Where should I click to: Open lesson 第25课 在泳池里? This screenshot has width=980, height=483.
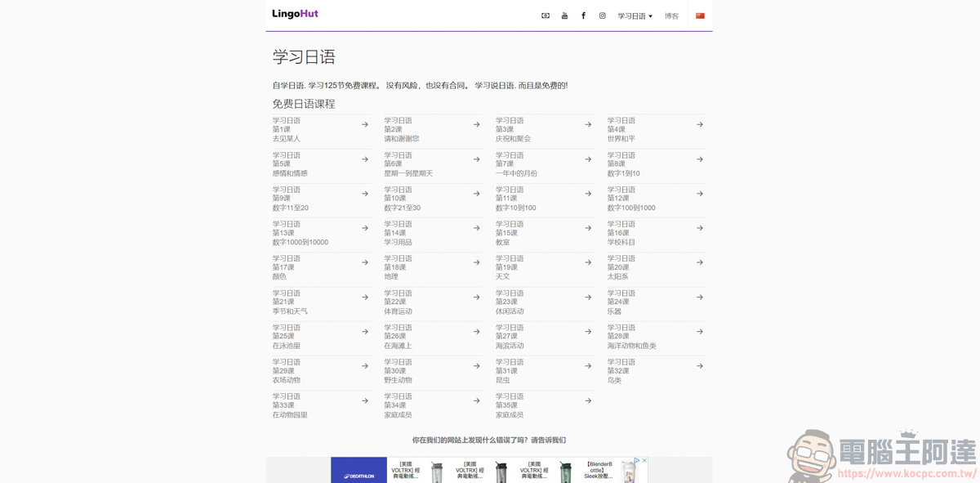pos(320,337)
